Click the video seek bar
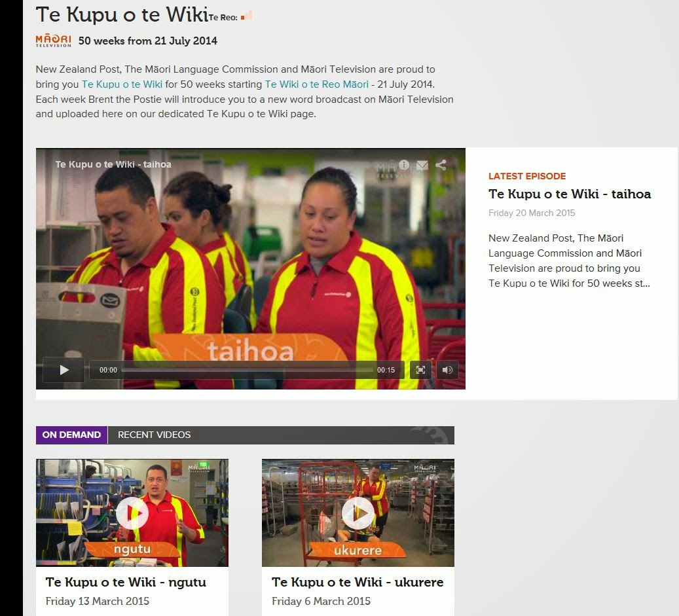Screen dimensions: 679x616 249,370
